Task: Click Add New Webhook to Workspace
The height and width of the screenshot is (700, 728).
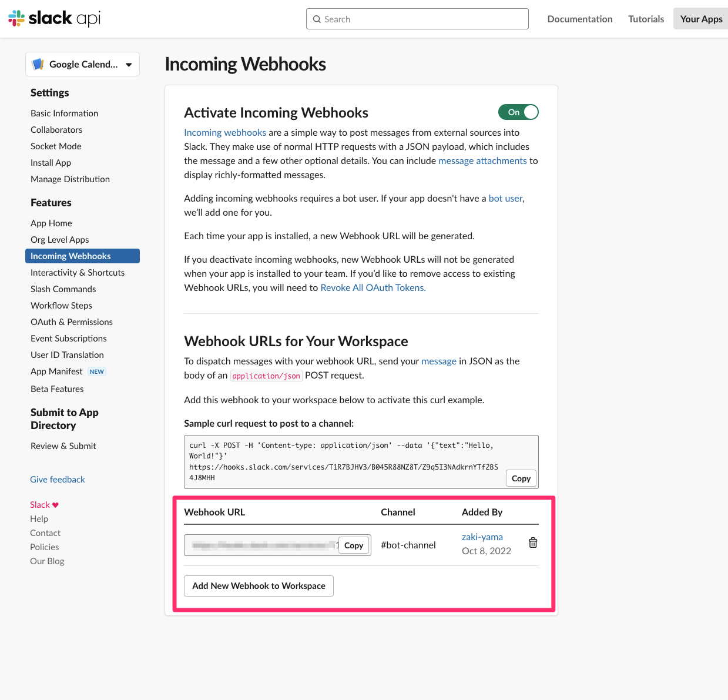Action: pos(259,586)
